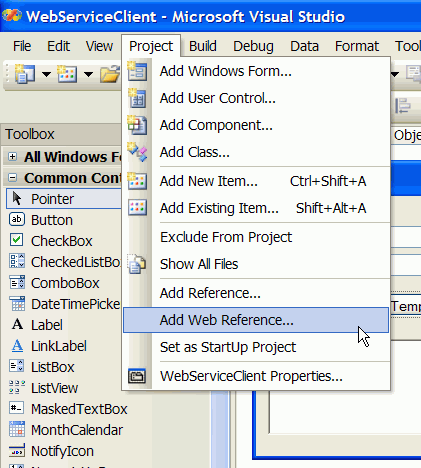Image resolution: width=421 pixels, height=468 pixels.
Task: Toggle Show All Files option
Action: pos(256,264)
